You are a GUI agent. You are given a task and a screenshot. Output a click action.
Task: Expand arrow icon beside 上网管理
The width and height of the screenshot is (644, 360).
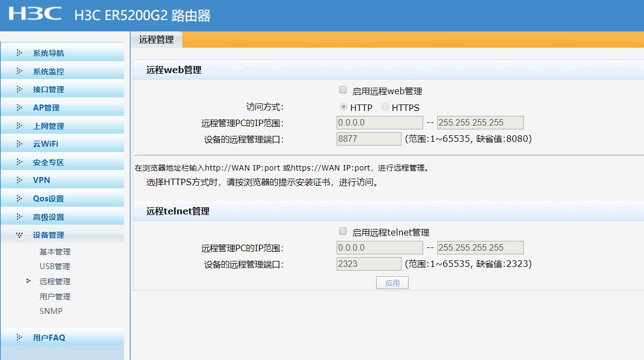[x=19, y=126]
